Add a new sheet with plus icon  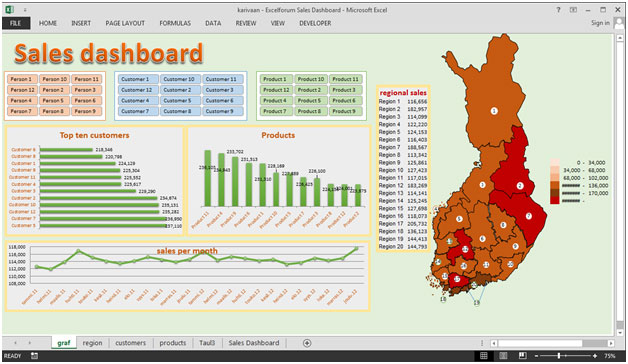pyautogui.click(x=307, y=343)
